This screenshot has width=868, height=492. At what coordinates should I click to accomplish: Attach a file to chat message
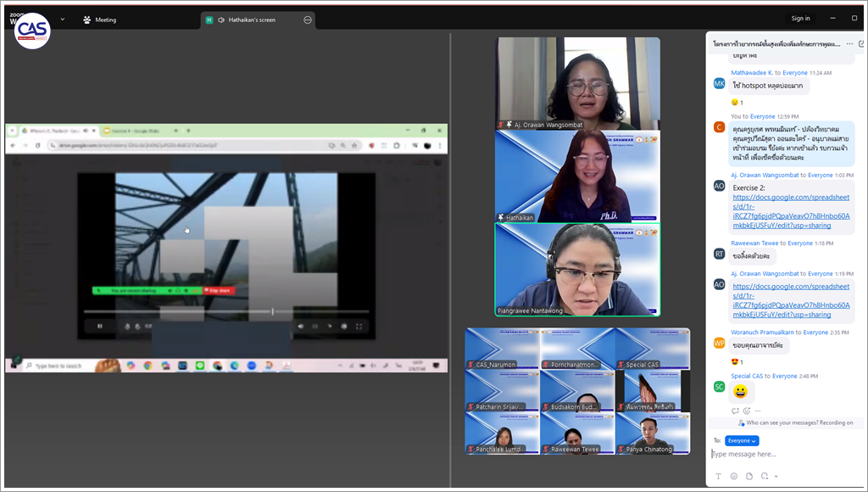tap(748, 476)
